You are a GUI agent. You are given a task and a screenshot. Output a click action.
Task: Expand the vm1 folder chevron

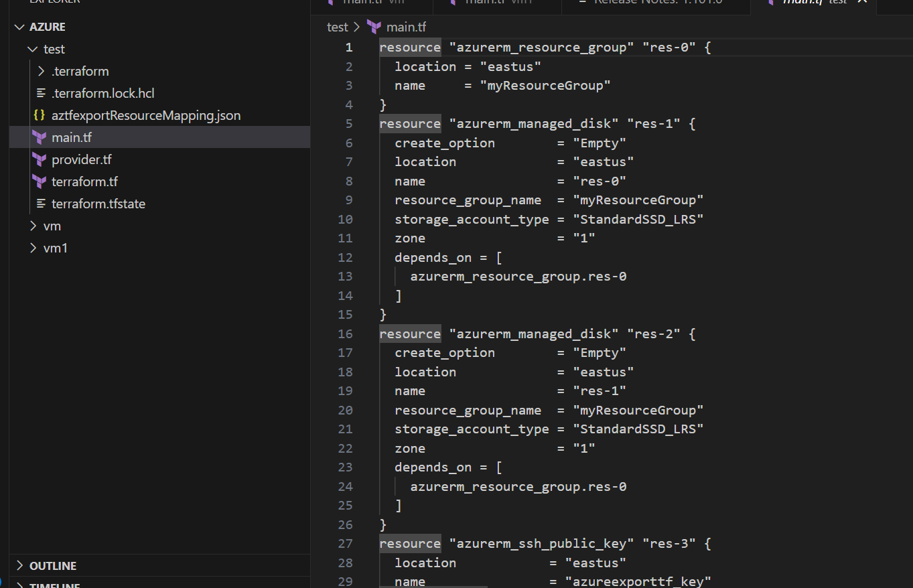(33, 248)
